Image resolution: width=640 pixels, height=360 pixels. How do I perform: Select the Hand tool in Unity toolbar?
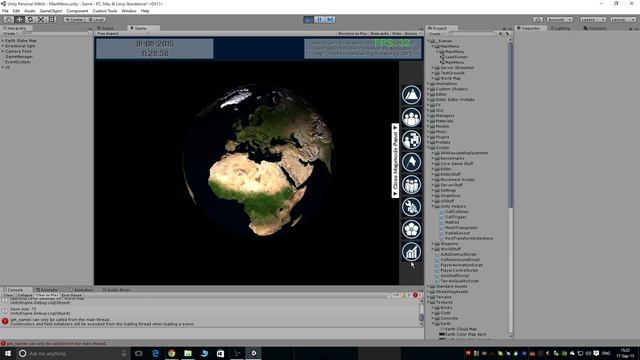pos(8,20)
